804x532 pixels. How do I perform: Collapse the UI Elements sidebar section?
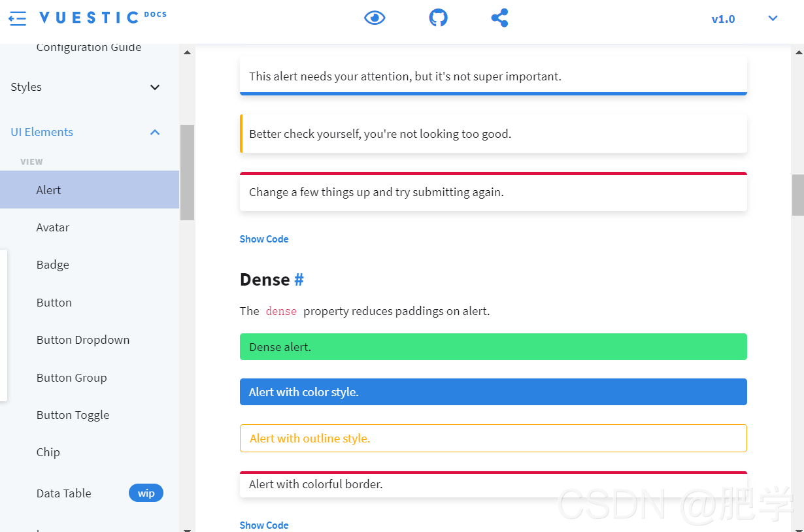point(90,132)
